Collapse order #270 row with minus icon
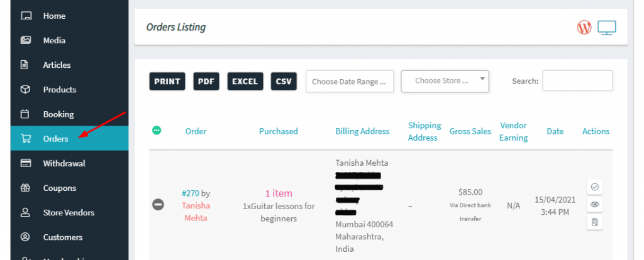The width and height of the screenshot is (644, 260). 158,204
